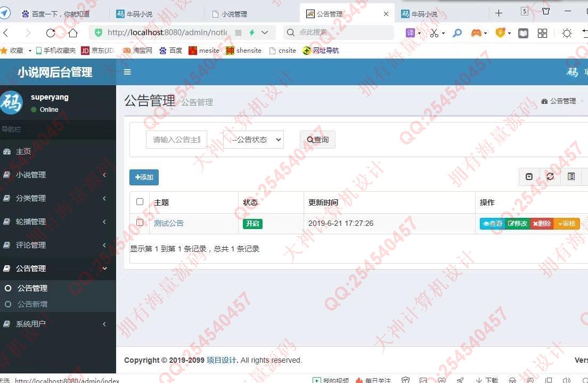This screenshot has height=383, width=588.
Task: Open 主页 in sidebar
Action: pos(58,152)
